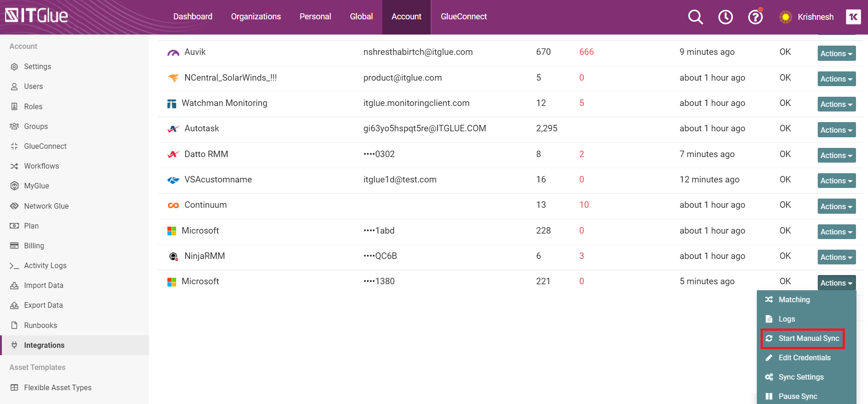Click the red 666 unmatched count for Auvik
This screenshot has width=868, height=404.
tap(587, 52)
